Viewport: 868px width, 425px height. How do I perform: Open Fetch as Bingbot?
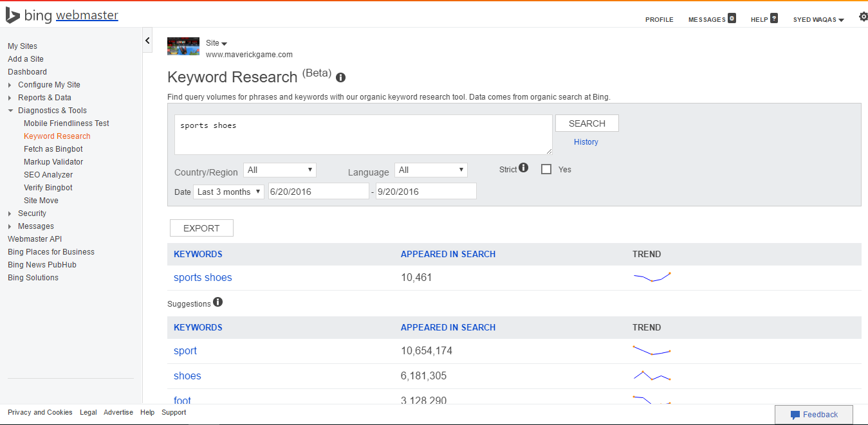click(x=53, y=149)
